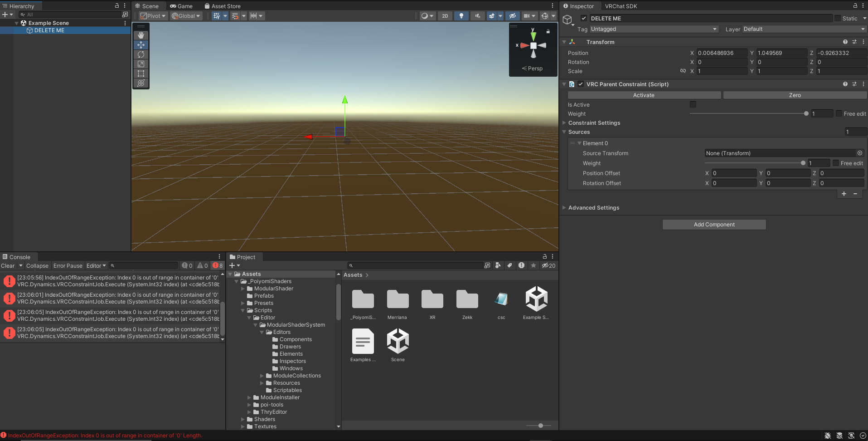Screen dimensions: 868x441
Task: Check the Is Active checkbox
Action: (693, 104)
